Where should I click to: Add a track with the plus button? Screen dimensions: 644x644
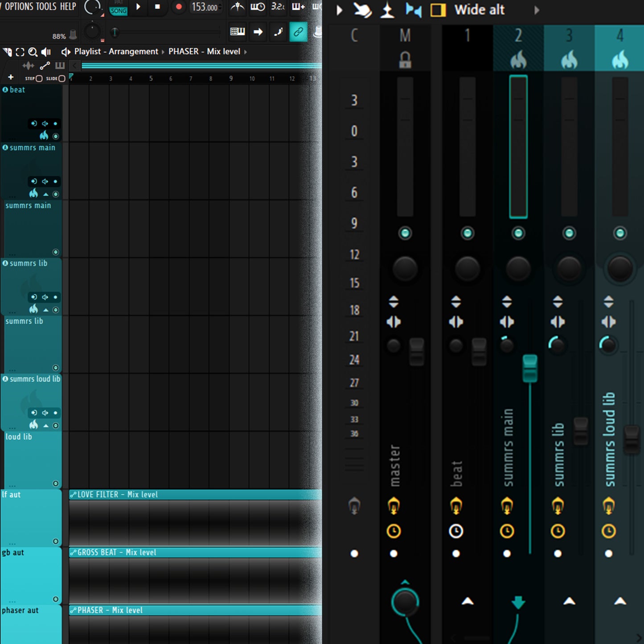(x=11, y=78)
